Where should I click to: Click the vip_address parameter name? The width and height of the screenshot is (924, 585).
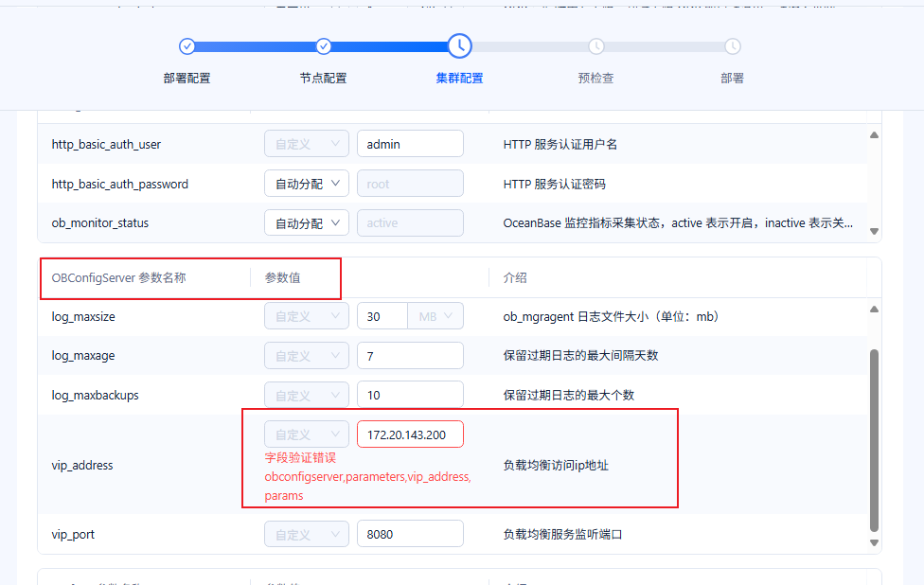tap(82, 465)
